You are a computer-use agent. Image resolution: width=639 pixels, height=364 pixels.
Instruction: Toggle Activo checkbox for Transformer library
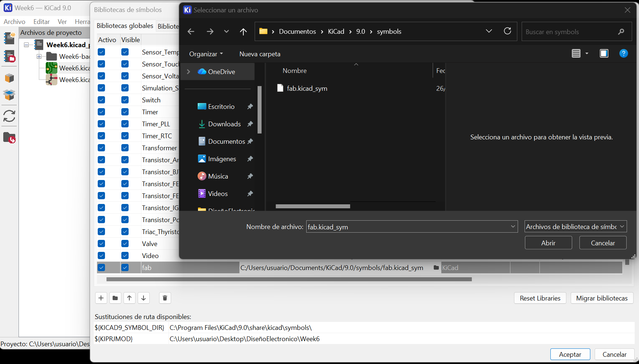pyautogui.click(x=101, y=148)
